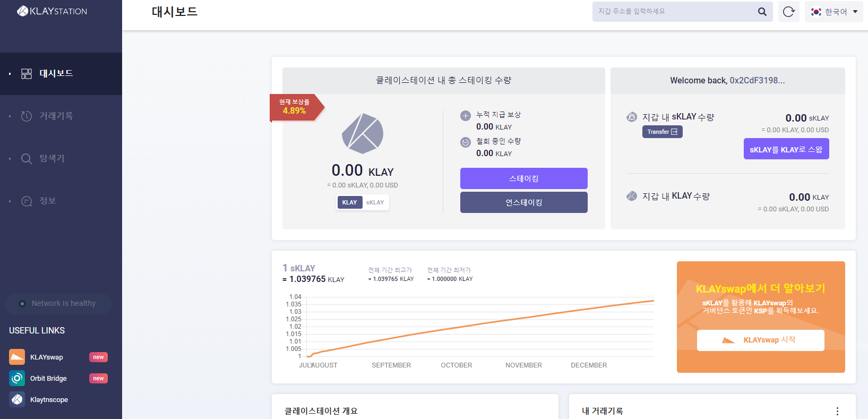This screenshot has height=419, width=868.
Task: Select the KLAY unit toggle
Action: [349, 202]
